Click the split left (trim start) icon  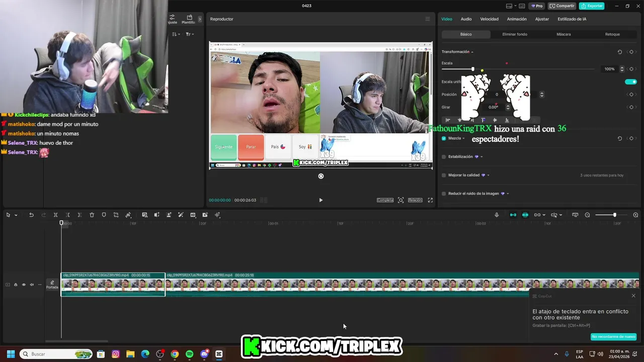click(x=68, y=215)
